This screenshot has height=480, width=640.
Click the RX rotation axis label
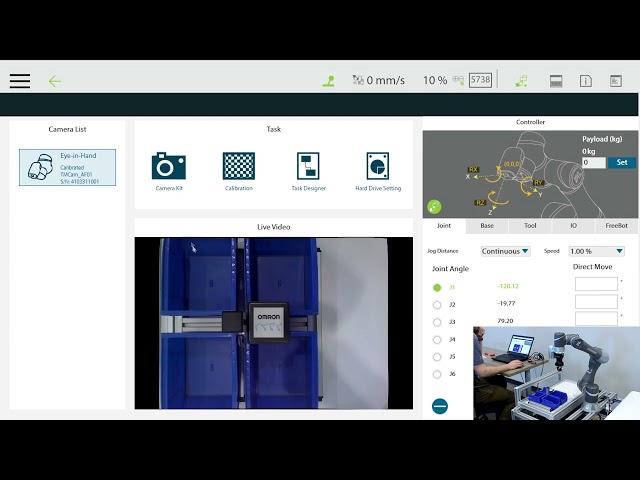point(473,169)
